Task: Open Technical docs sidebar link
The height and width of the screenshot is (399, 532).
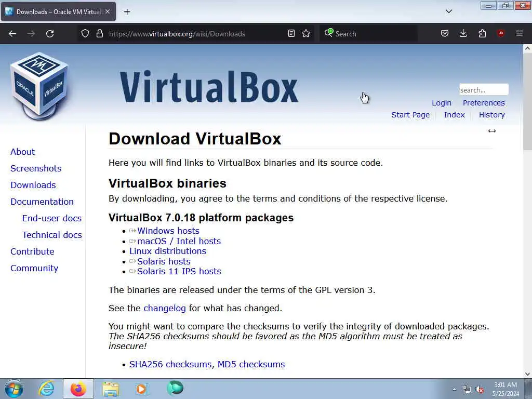Action: [52, 235]
